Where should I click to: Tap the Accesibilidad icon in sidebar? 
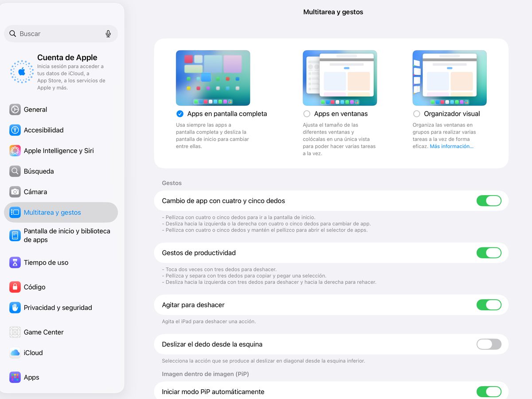click(15, 130)
